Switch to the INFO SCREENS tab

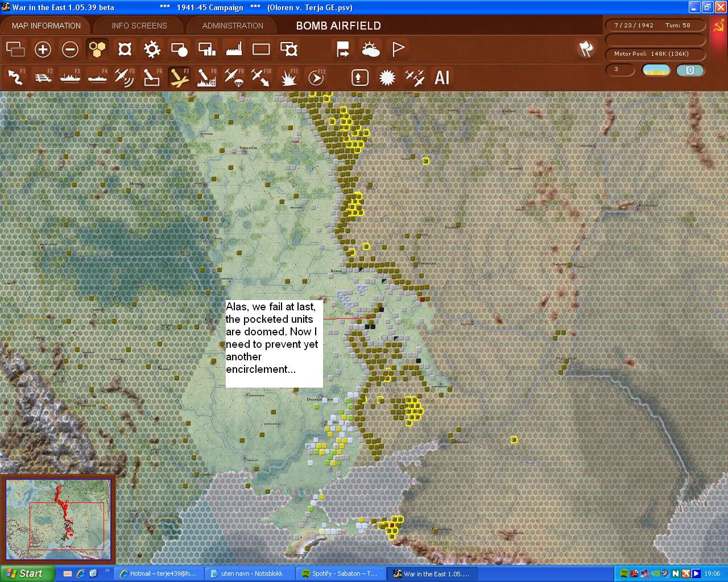pos(139,26)
